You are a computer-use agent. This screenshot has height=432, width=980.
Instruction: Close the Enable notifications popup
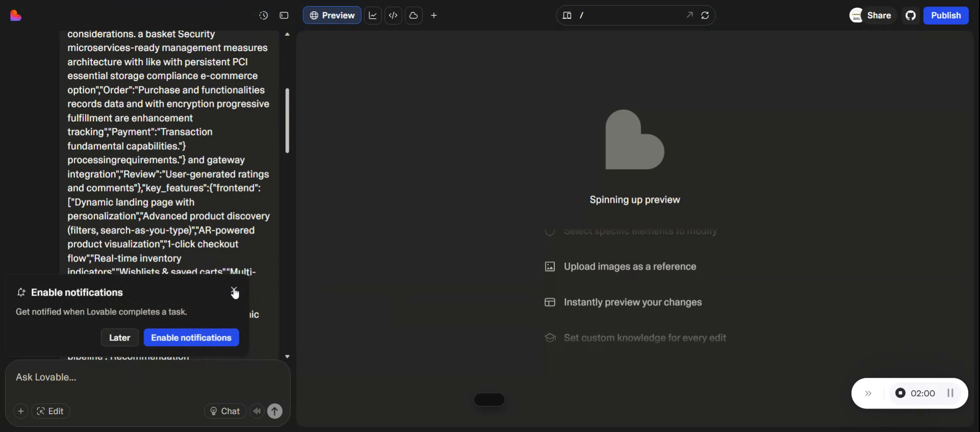234,291
